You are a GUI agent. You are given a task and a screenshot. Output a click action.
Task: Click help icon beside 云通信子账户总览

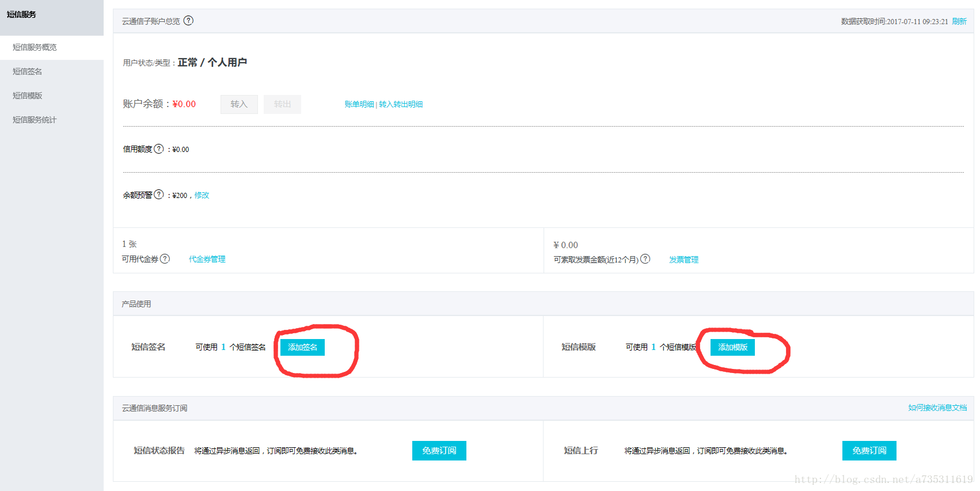tap(188, 21)
